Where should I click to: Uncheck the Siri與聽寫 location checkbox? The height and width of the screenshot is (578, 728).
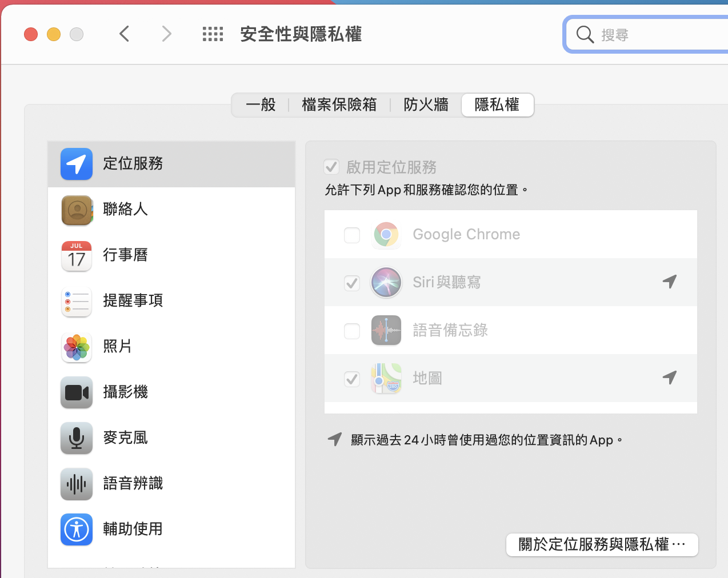tap(352, 283)
